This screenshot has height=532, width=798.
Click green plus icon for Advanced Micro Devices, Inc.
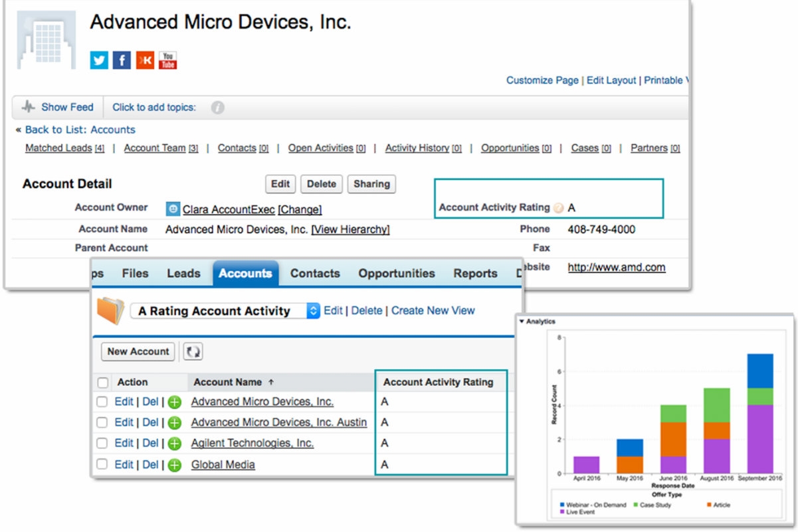pyautogui.click(x=174, y=402)
